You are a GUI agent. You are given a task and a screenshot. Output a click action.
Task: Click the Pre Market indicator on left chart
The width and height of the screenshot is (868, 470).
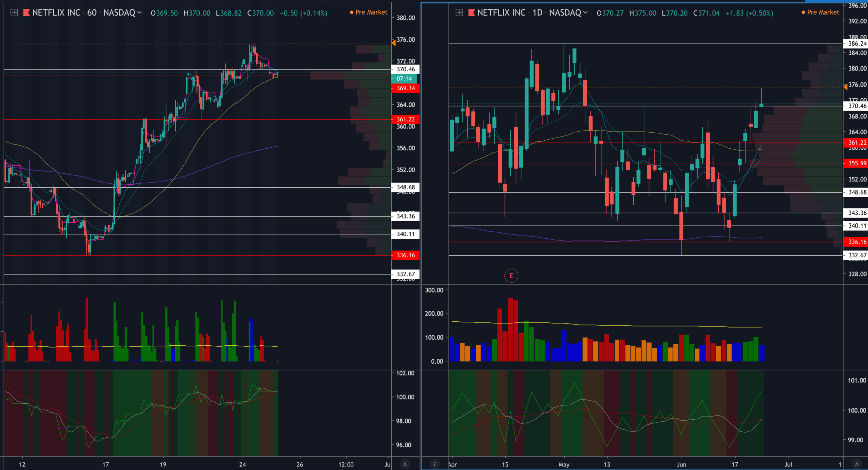point(368,12)
